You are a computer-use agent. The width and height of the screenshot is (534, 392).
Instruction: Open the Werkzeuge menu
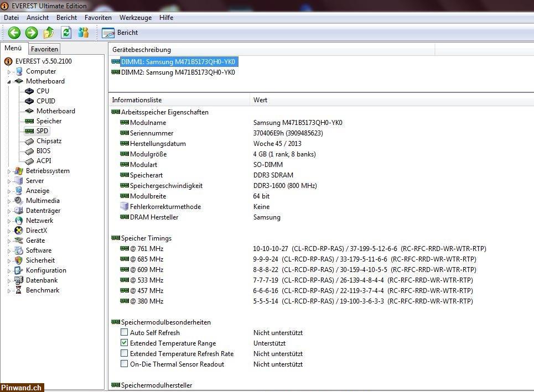coord(136,17)
